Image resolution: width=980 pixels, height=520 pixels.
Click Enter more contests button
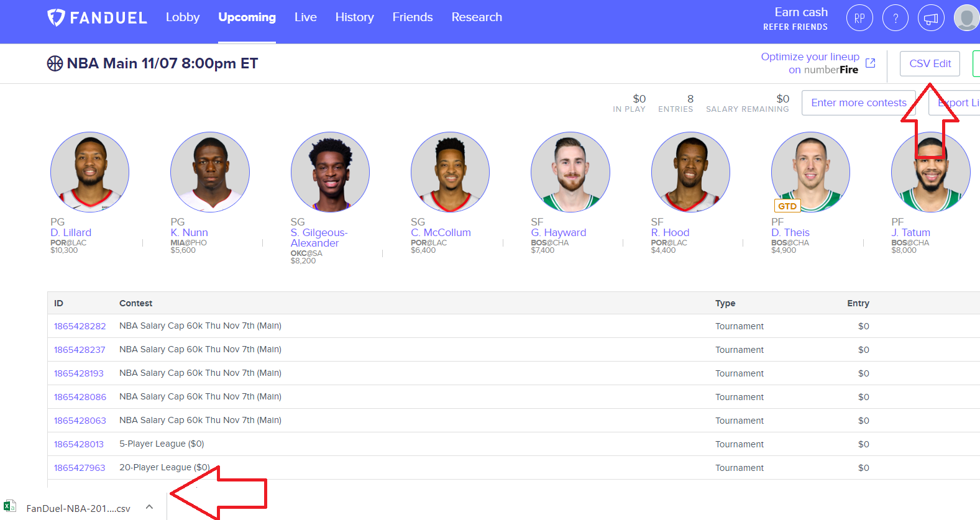[x=858, y=103]
